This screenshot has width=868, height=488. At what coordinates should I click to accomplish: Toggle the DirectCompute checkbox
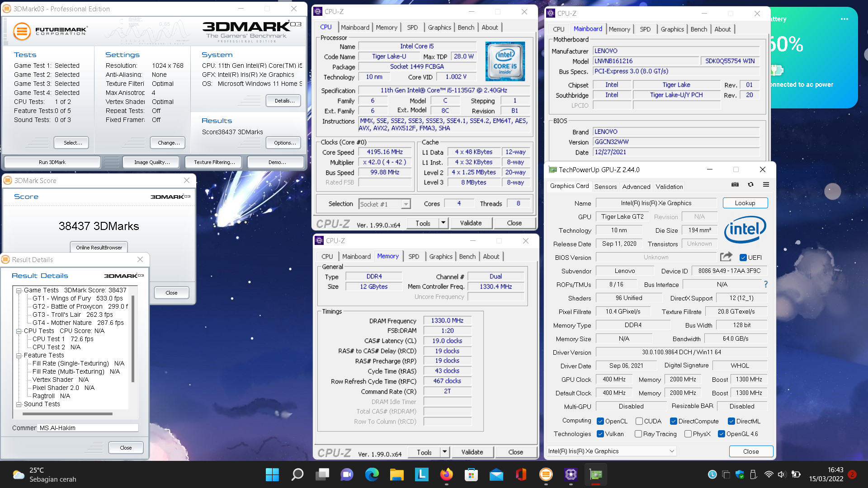pyautogui.click(x=673, y=421)
